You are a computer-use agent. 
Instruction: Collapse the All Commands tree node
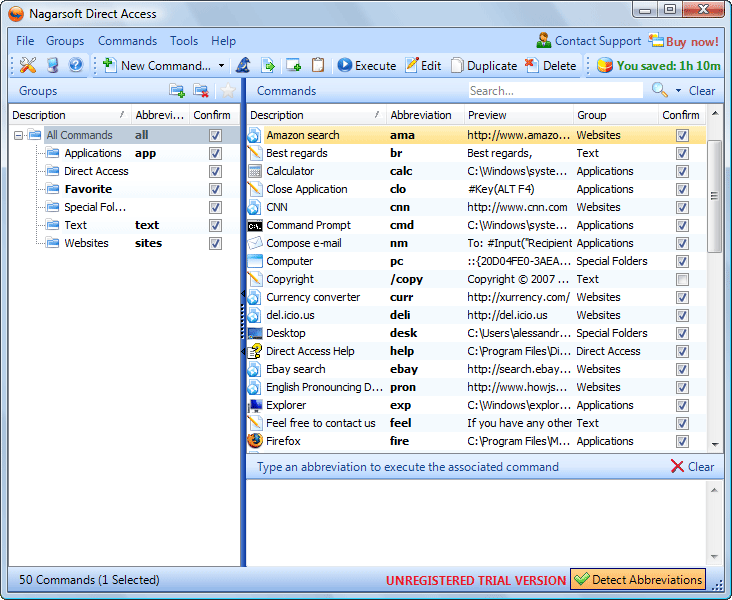19,135
